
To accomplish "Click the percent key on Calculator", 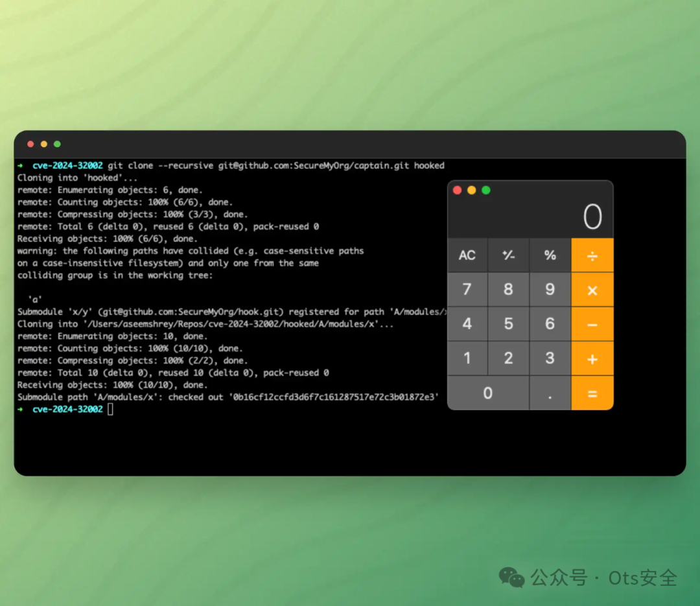I will pos(550,255).
